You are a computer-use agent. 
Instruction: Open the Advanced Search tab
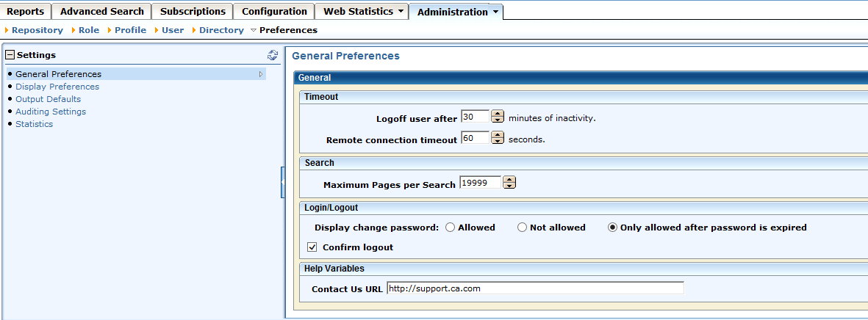pyautogui.click(x=102, y=12)
